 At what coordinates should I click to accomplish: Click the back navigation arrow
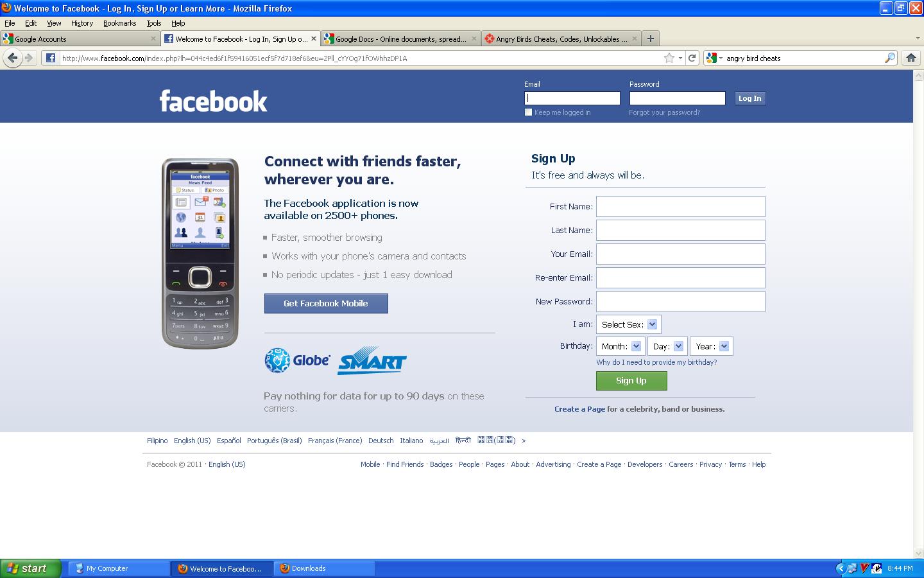coord(13,58)
